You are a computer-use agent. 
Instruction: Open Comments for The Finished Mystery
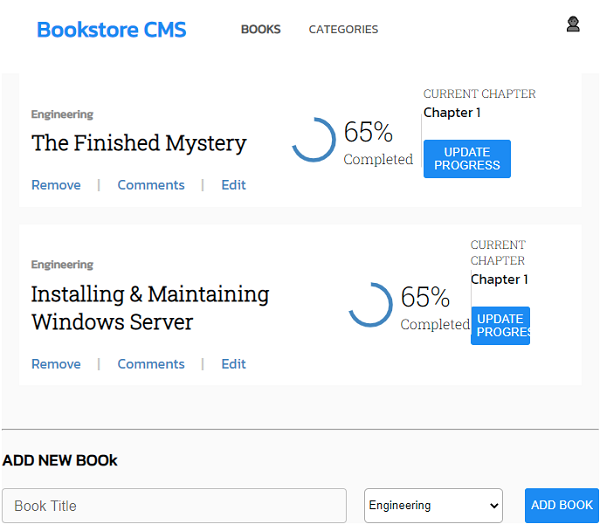151,185
